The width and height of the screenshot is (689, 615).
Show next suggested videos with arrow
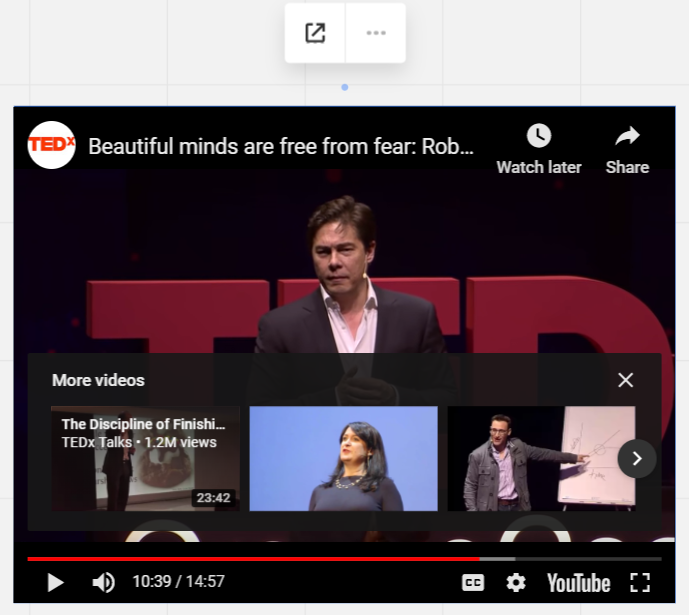click(637, 458)
